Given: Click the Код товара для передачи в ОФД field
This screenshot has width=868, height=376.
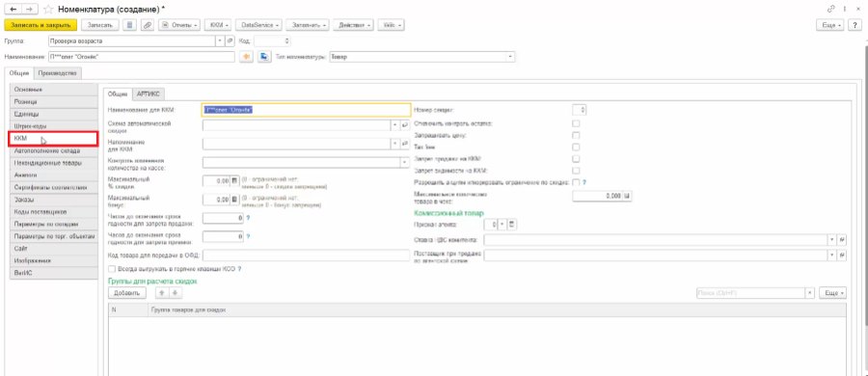Looking at the screenshot, I should [x=307, y=255].
